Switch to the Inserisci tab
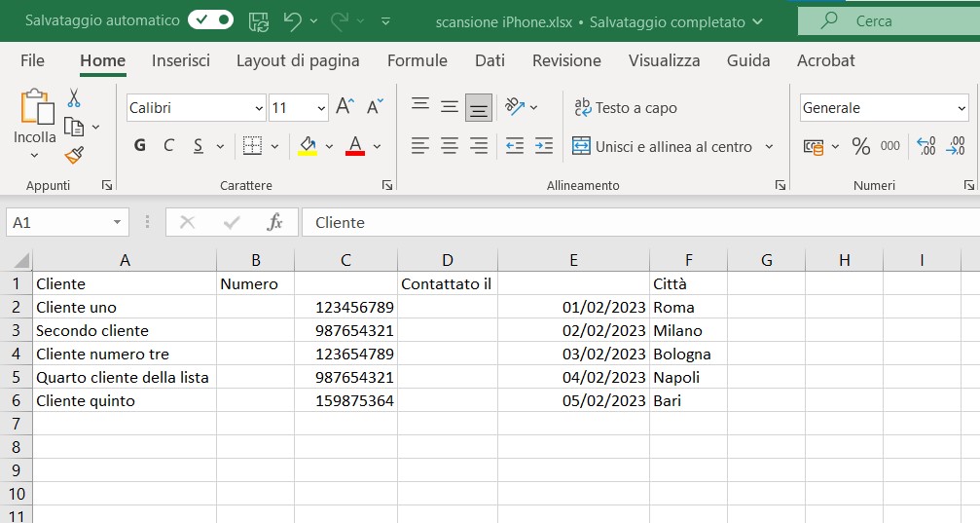This screenshot has height=523, width=980. point(181,60)
